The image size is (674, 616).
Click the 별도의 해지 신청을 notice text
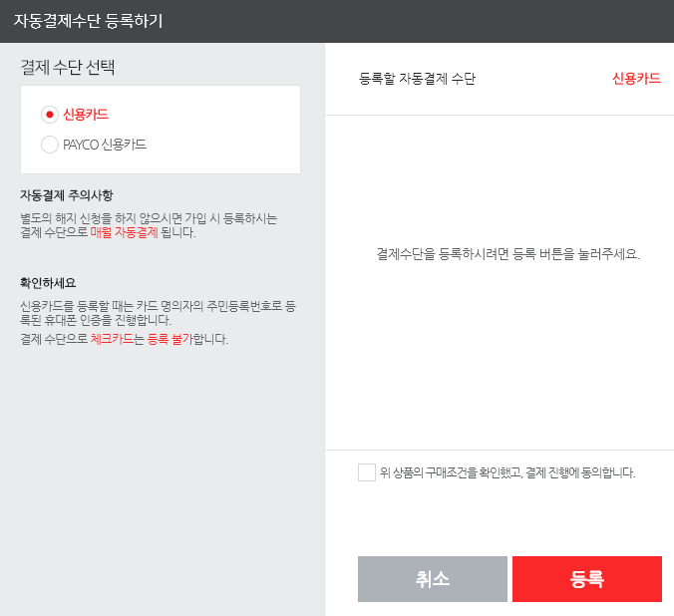(x=149, y=225)
